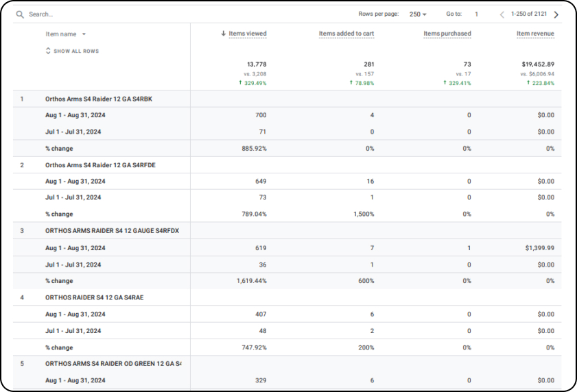Click the 1-250 of 2121 pagination text

[x=529, y=14]
